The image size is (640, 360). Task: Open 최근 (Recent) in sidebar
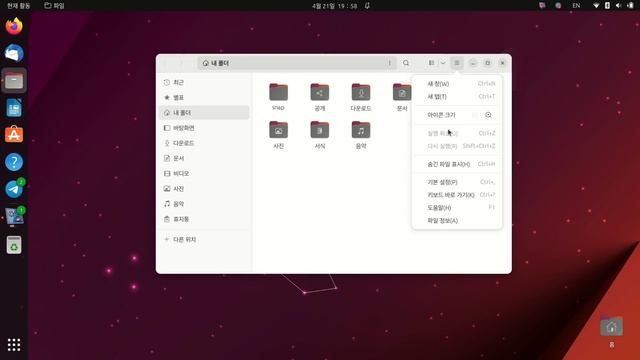(204, 82)
